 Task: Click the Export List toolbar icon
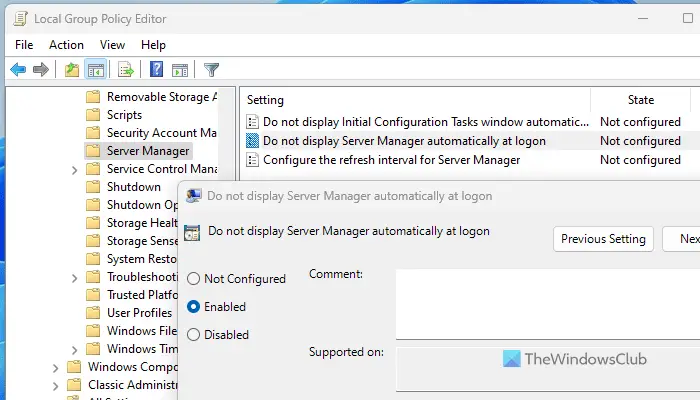point(126,70)
